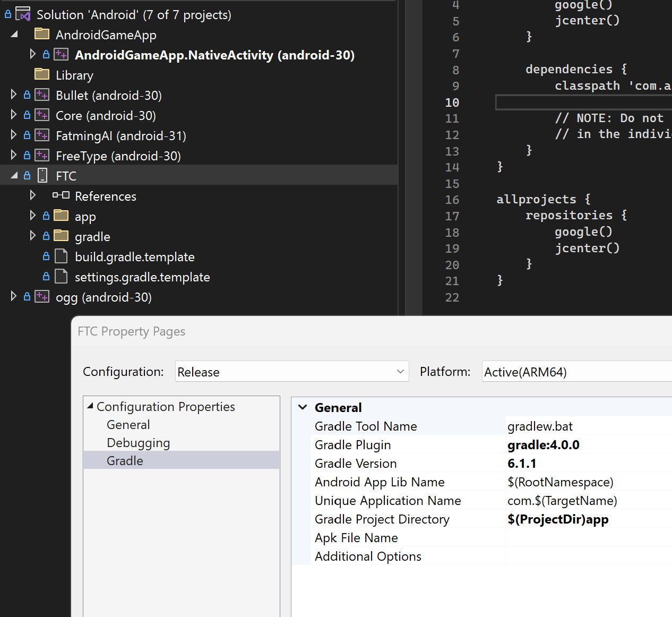Click the Core project icon

[42, 115]
